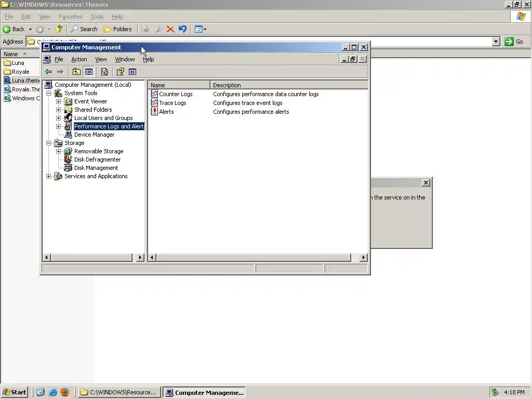Collapse the Storage node
The height and width of the screenshot is (399, 532).
[48, 143]
